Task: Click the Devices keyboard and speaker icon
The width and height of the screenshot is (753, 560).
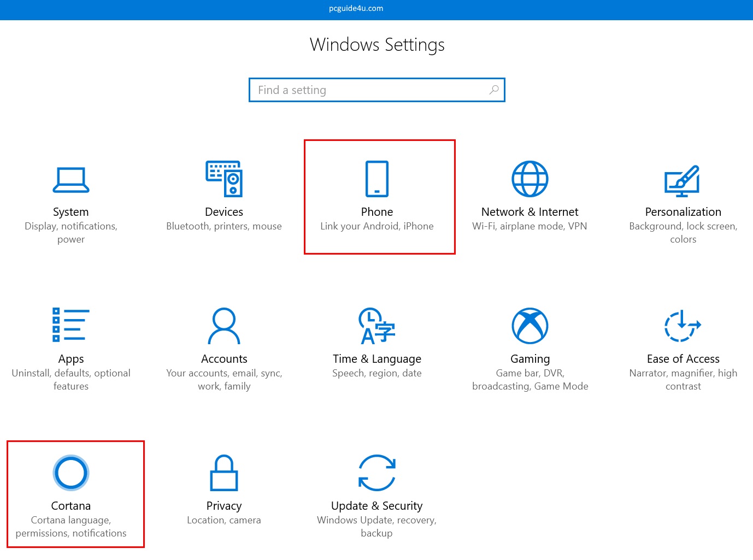Action: (x=224, y=179)
